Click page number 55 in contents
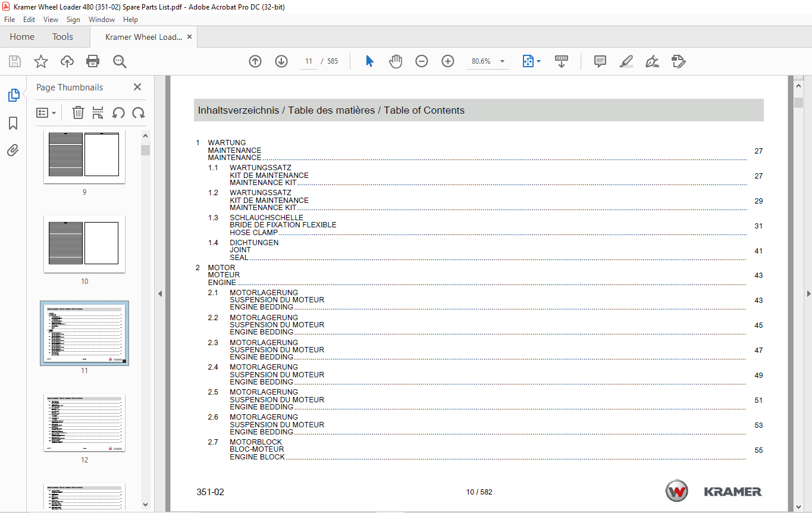This screenshot has width=812, height=513. tap(758, 451)
